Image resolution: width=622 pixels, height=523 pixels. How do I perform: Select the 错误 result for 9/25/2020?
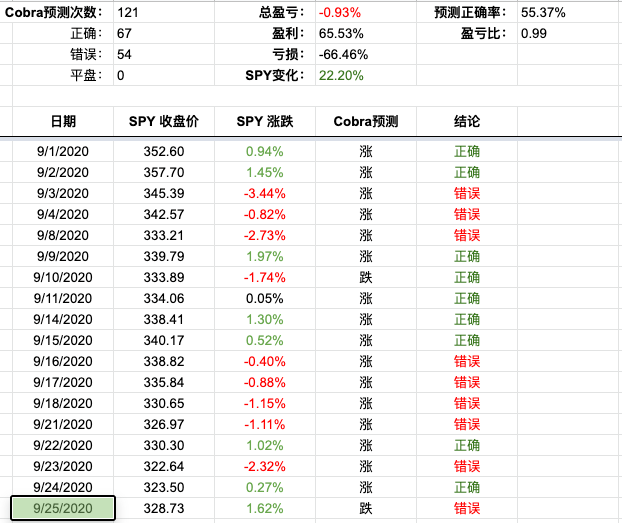(x=467, y=508)
